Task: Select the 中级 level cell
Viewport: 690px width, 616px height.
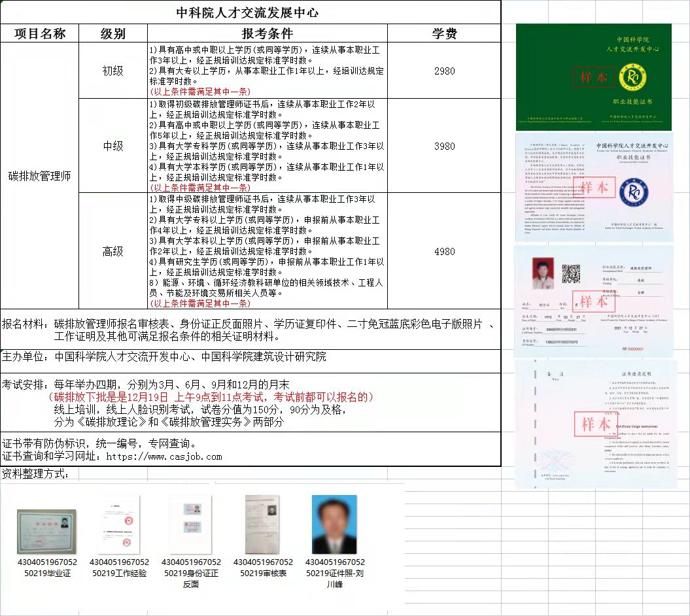Action: tap(113, 146)
